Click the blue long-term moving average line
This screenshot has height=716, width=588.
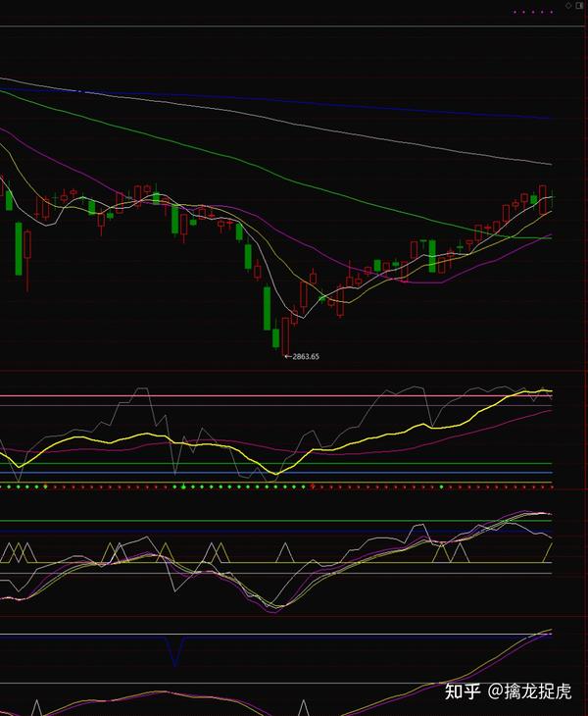pyautogui.click(x=294, y=99)
